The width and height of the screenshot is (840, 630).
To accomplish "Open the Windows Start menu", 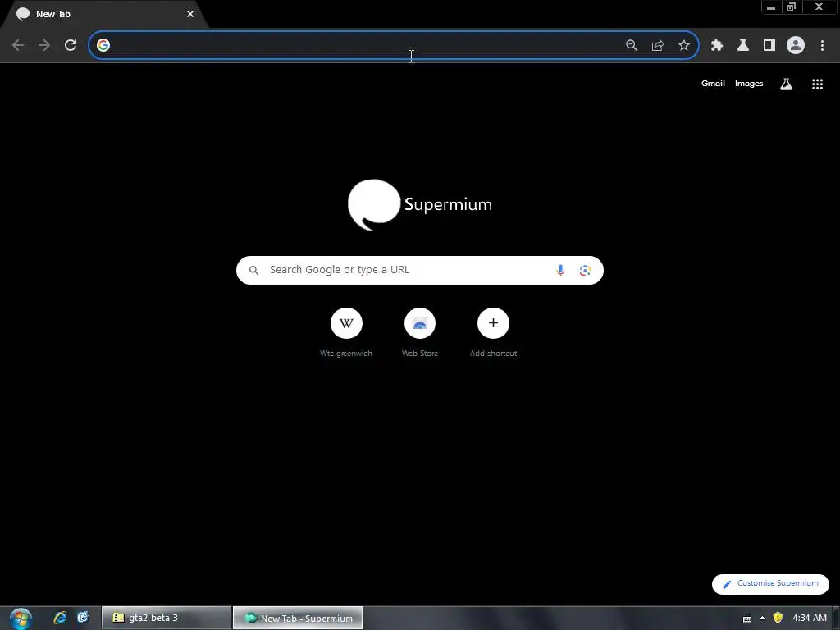I will [21, 619].
